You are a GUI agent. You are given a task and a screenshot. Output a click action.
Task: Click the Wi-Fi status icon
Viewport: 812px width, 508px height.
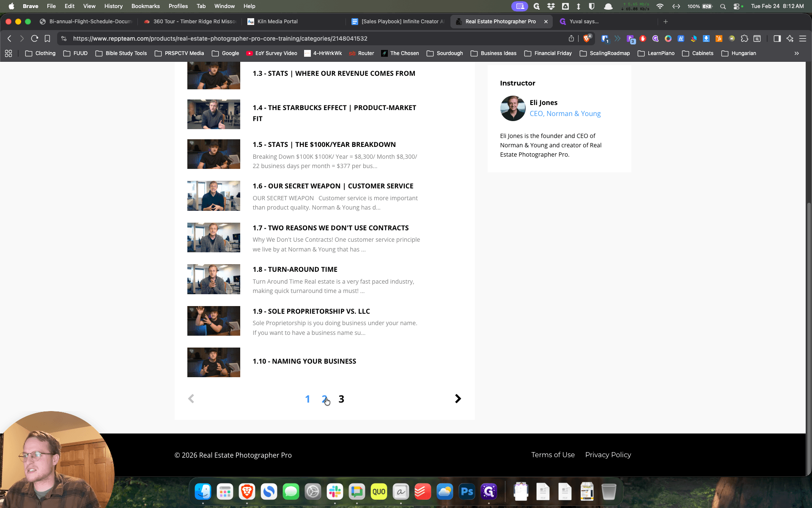(660, 6)
